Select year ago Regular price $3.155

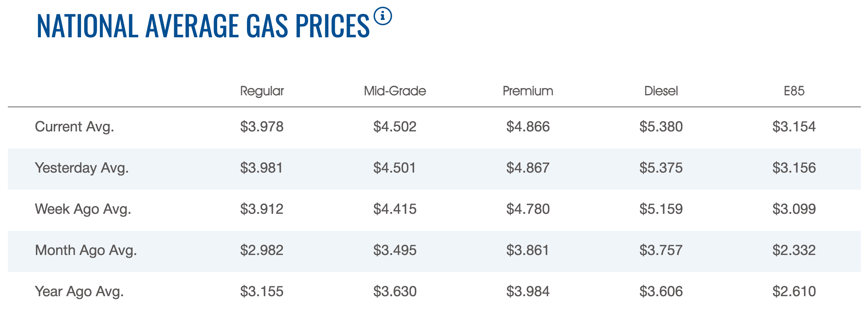point(262,292)
